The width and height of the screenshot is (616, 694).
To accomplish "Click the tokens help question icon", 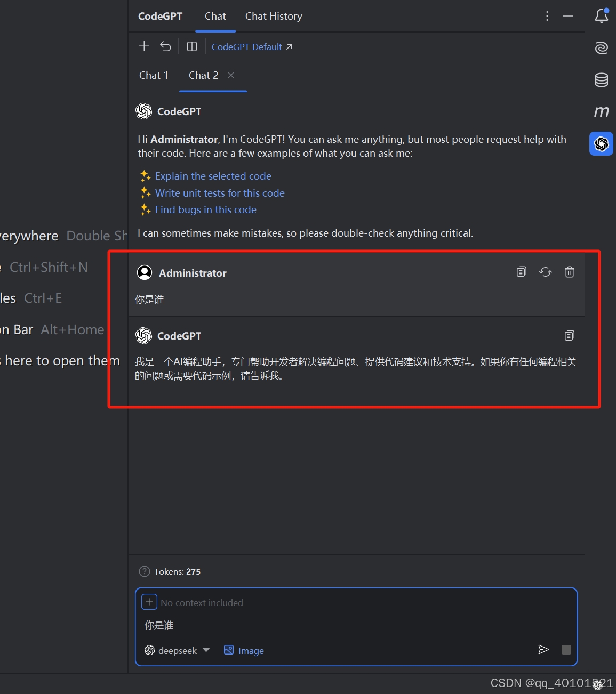I will pos(144,571).
